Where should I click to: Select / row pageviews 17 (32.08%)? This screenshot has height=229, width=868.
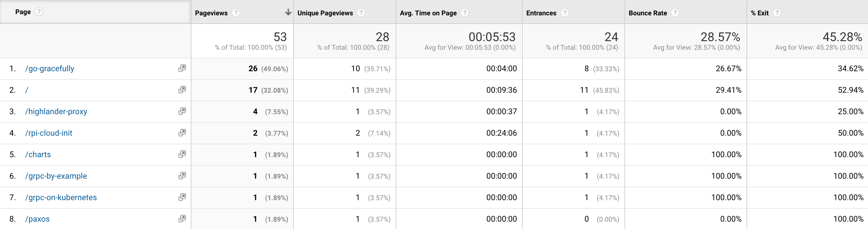pyautogui.click(x=268, y=90)
